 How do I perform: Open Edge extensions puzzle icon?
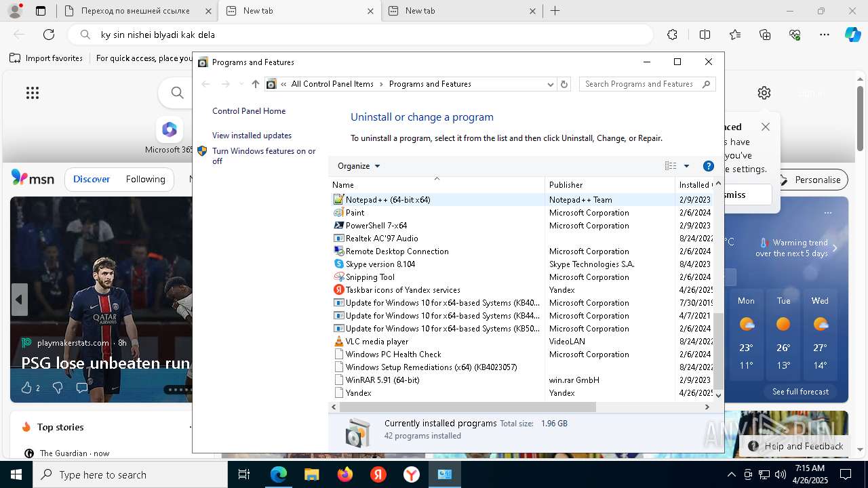coord(672,35)
